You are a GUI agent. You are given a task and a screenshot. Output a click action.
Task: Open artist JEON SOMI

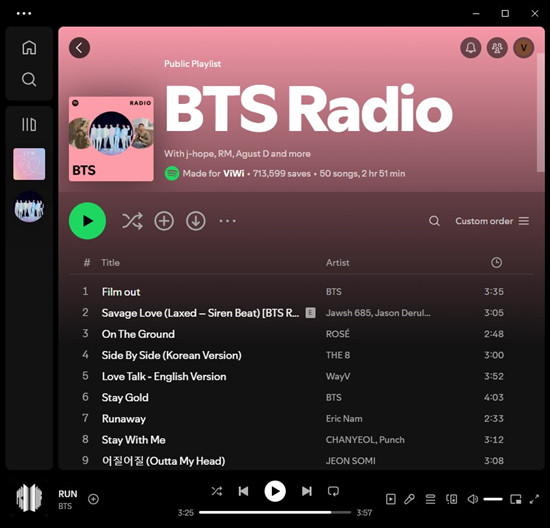pos(350,461)
